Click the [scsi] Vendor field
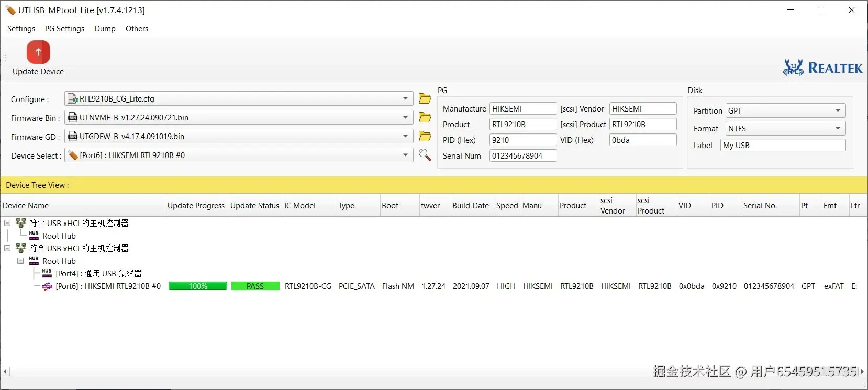Viewport: 868px width, 390px height. (643, 108)
